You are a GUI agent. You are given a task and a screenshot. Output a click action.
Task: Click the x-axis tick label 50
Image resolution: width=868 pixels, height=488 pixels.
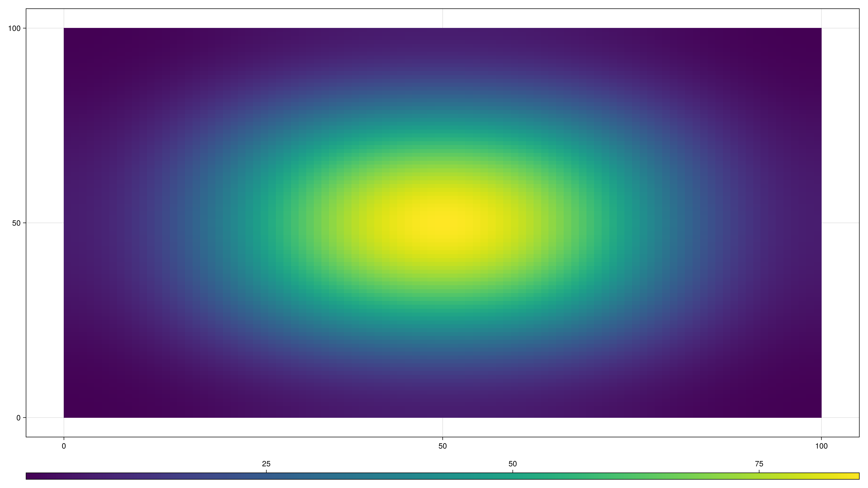coord(442,446)
